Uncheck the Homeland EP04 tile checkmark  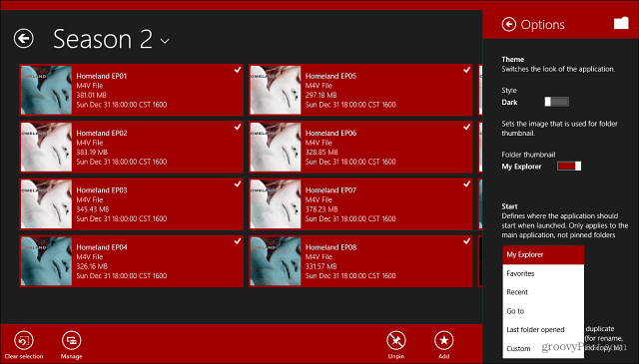tap(238, 241)
